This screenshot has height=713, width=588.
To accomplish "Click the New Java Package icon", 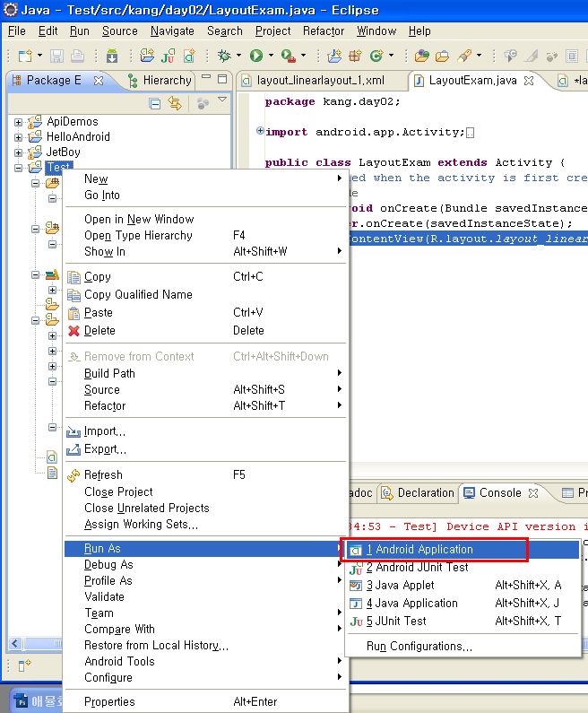I will pyautogui.click(x=355, y=56).
